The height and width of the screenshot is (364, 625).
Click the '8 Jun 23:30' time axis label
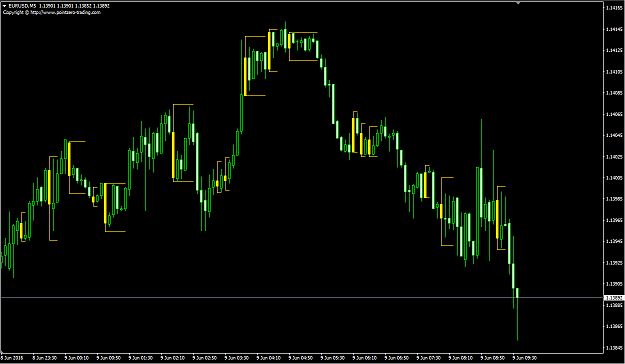(45, 358)
